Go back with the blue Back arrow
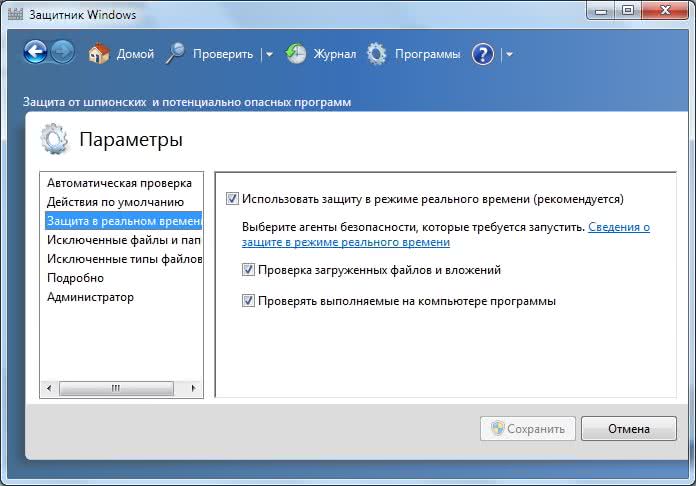Image resolution: width=696 pixels, height=486 pixels. point(35,53)
